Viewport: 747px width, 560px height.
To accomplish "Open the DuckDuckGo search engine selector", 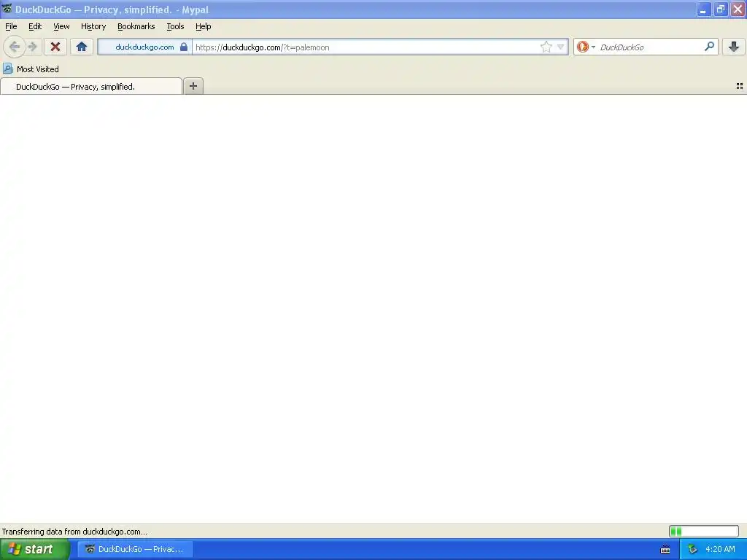I will tap(586, 47).
